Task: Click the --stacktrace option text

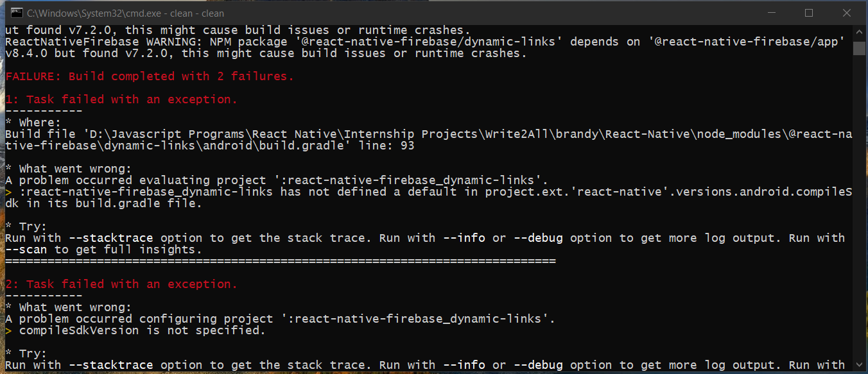Action: coord(110,237)
